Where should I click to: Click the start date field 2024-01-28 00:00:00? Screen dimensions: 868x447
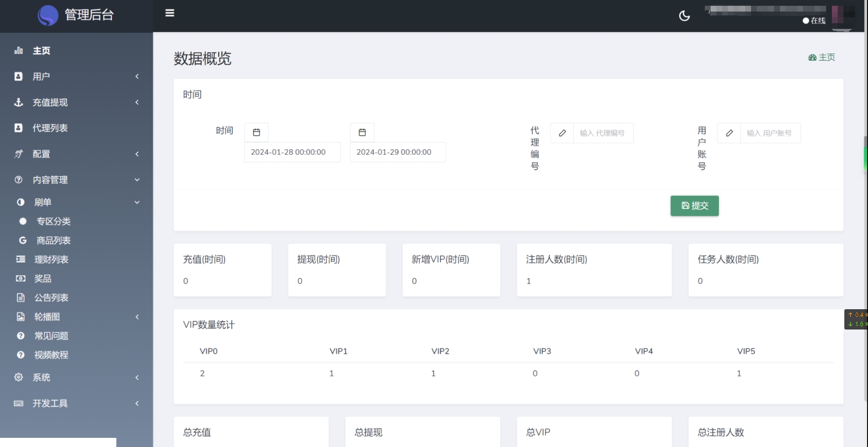[x=292, y=152]
